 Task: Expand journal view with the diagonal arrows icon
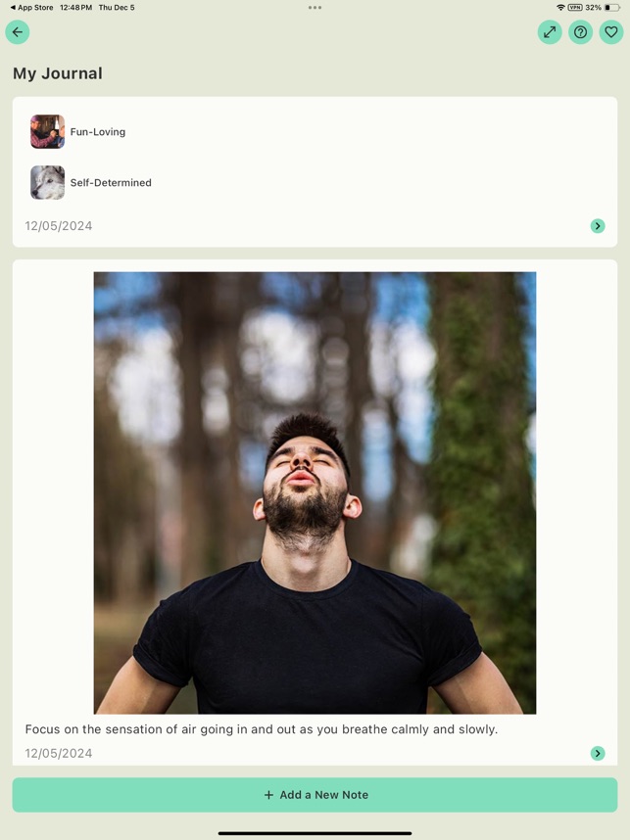(x=550, y=32)
